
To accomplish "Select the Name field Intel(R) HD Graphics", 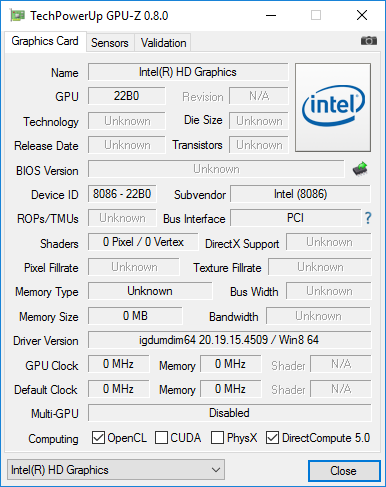I will (188, 72).
